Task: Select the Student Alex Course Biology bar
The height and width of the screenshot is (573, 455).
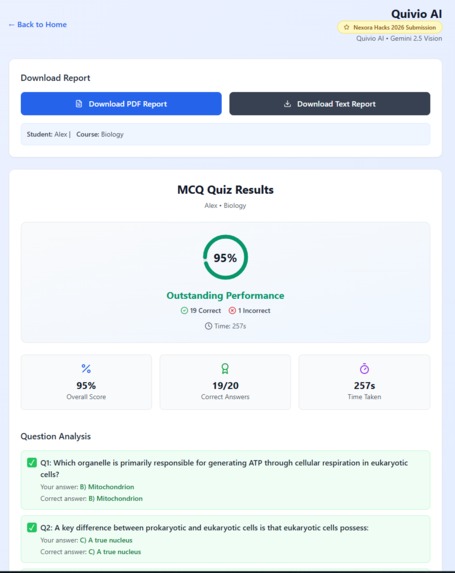Action: pos(225,134)
